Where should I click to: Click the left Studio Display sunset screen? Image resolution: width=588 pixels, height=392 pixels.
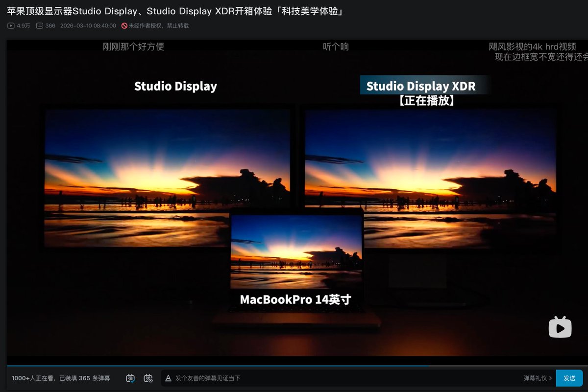pyautogui.click(x=167, y=178)
